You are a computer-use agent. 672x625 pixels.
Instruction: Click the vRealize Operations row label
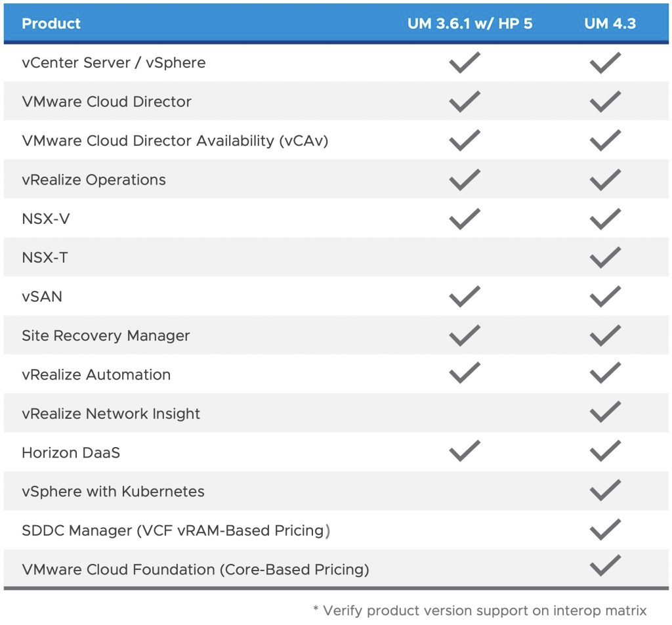(94, 180)
